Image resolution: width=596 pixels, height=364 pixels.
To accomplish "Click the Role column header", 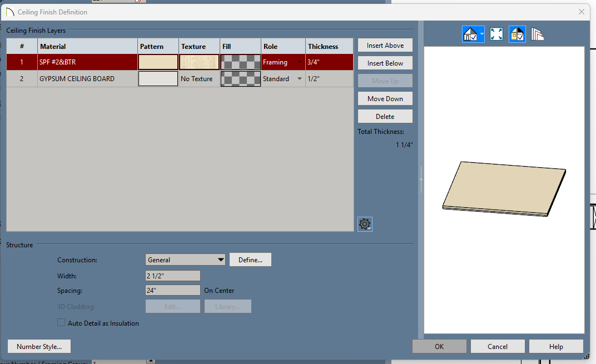I will click(283, 46).
